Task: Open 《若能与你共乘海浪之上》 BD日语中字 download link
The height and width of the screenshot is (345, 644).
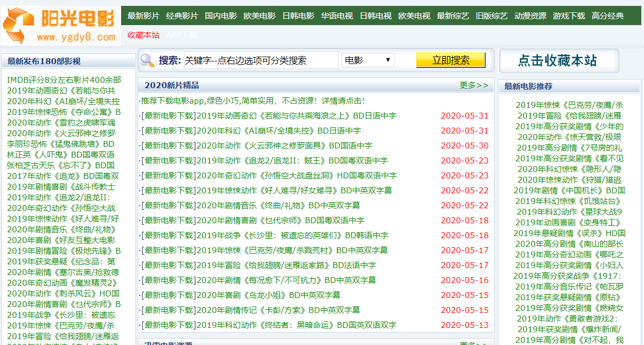Action: point(297,115)
